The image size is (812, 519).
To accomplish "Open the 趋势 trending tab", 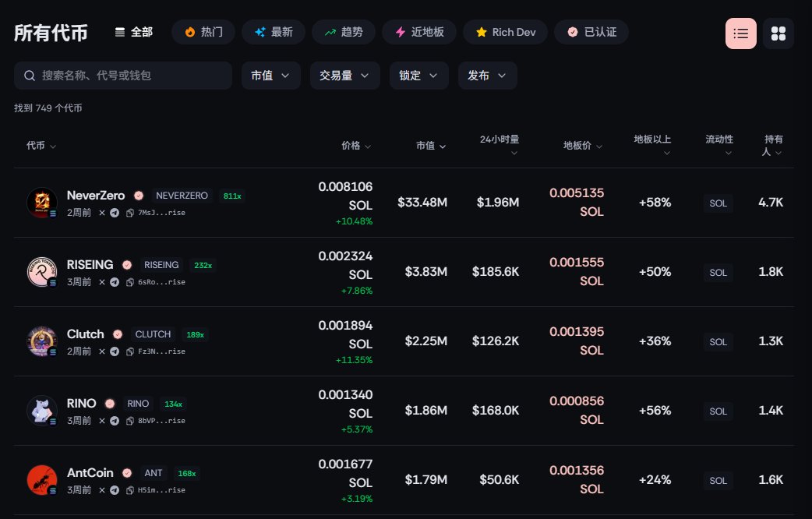I will pos(344,32).
